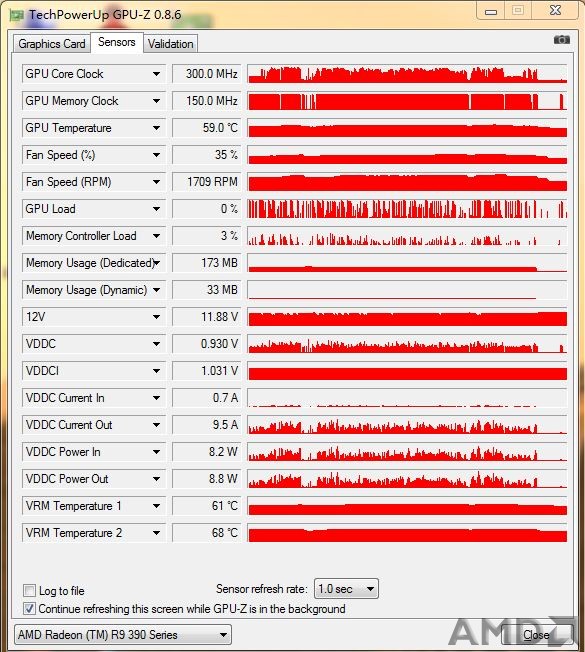Click the GPU-Z title bar app icon
Image resolution: width=585 pixels, height=652 pixels.
click(x=17, y=15)
